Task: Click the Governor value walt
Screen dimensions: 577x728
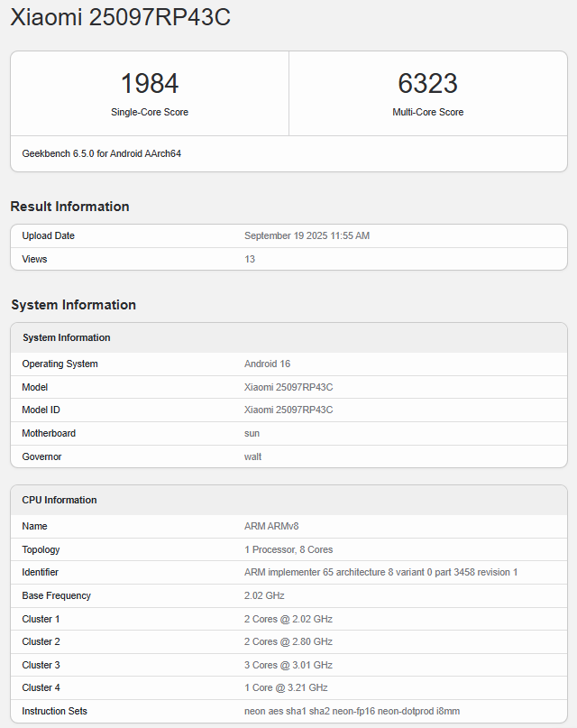Action: click(253, 456)
